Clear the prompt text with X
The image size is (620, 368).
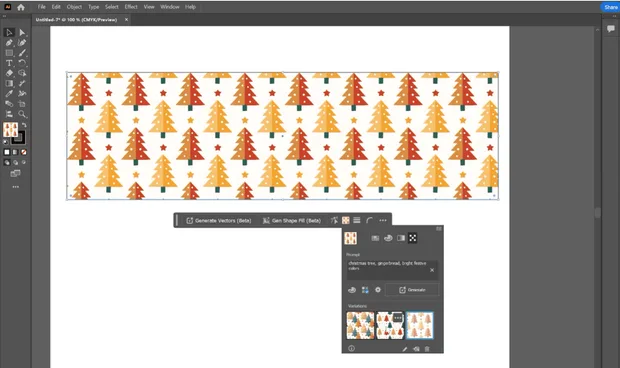[432, 270]
